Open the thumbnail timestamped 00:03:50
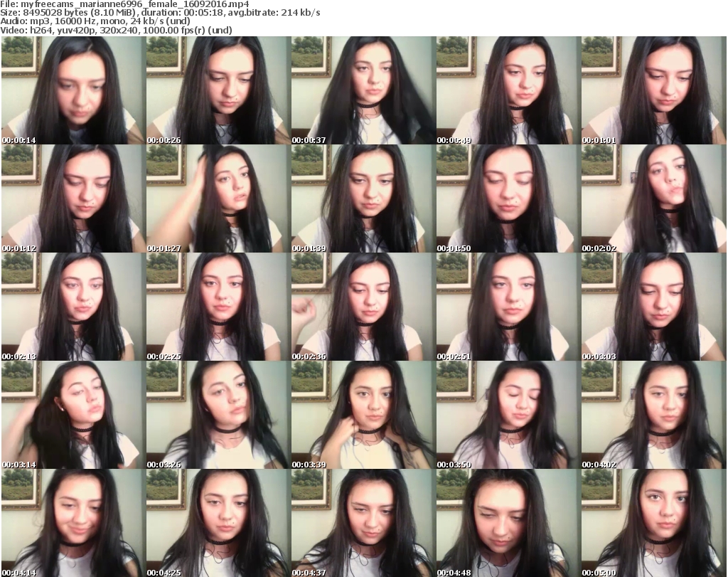The width and height of the screenshot is (728, 577). coord(508,415)
